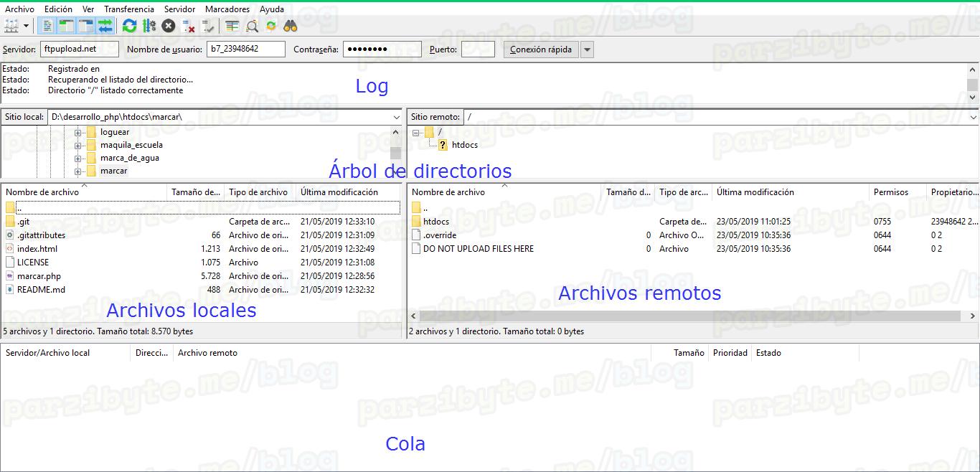Viewport: 980px width, 472px height.
Task: Select remote parent directory ".." folder icon
Action: [x=417, y=208]
